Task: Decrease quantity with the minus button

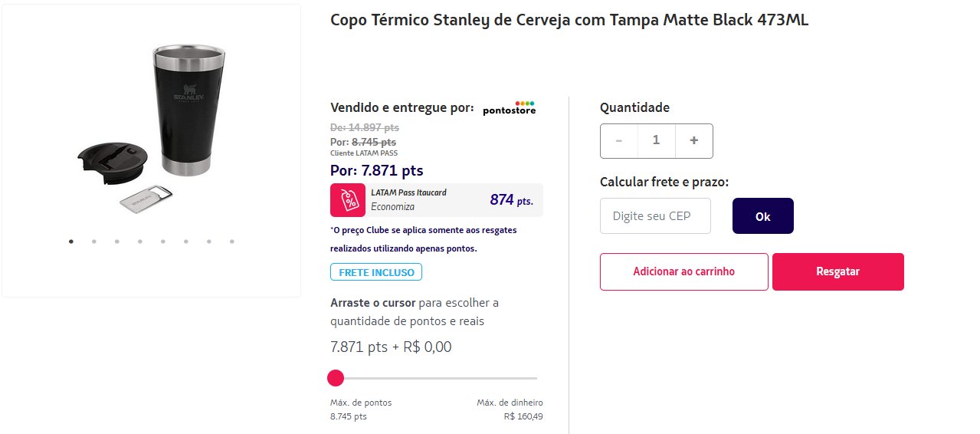Action: tap(619, 140)
